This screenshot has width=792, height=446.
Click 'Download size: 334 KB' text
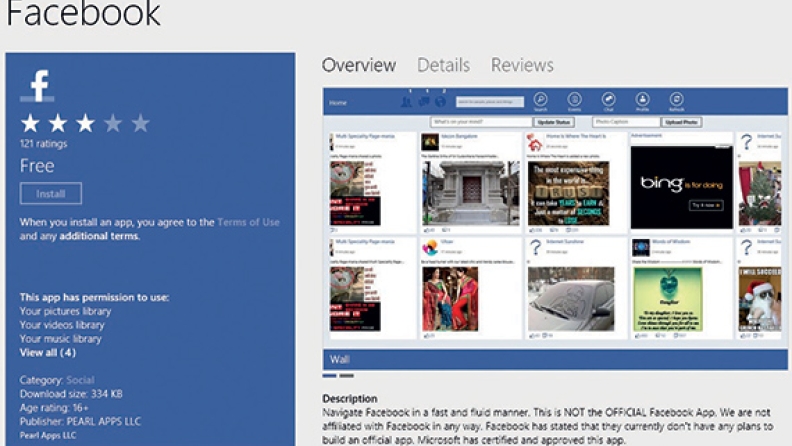coord(71,393)
